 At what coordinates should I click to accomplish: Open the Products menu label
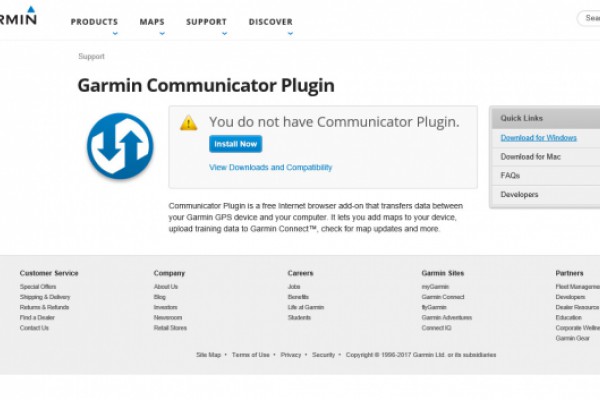pos(94,22)
